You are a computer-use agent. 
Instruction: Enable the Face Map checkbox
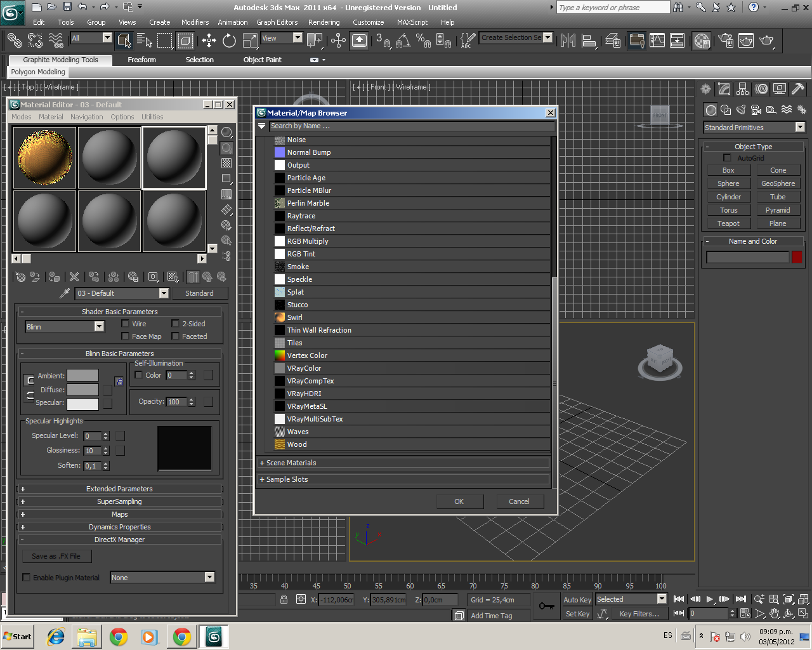[126, 336]
